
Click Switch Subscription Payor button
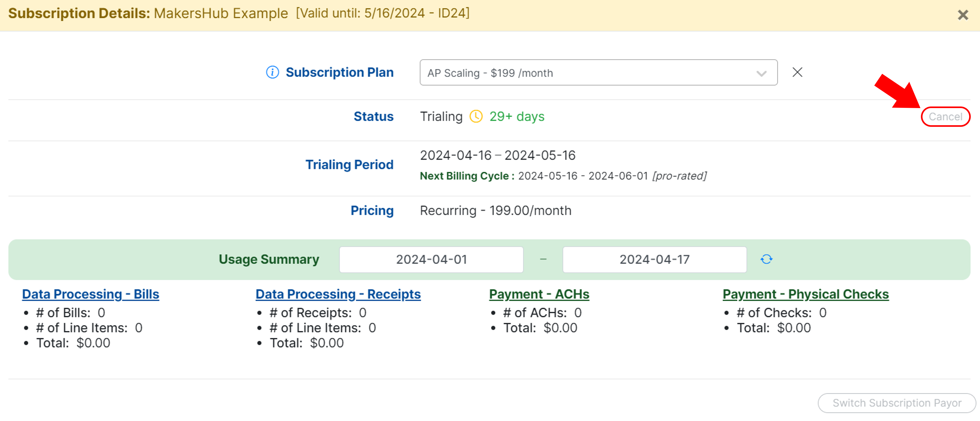pos(897,403)
